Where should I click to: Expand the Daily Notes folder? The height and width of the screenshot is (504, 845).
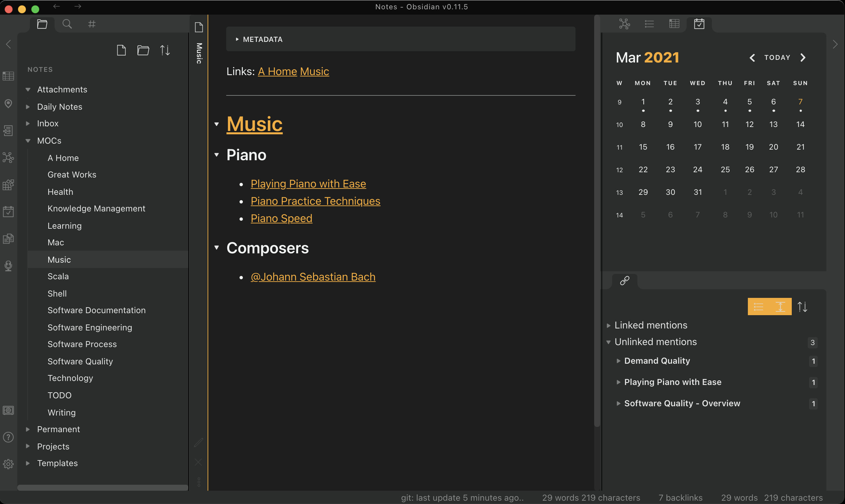point(28,106)
